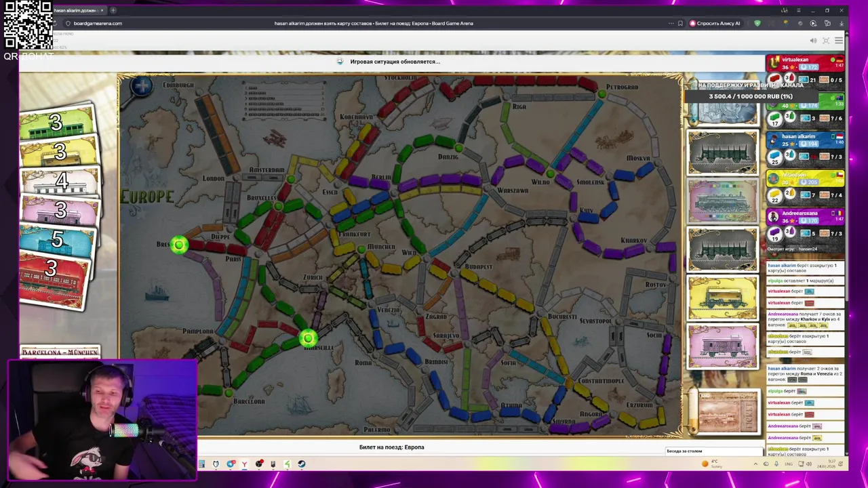Select the pink train cards stack with 3
868x488 pixels.
(x=60, y=211)
